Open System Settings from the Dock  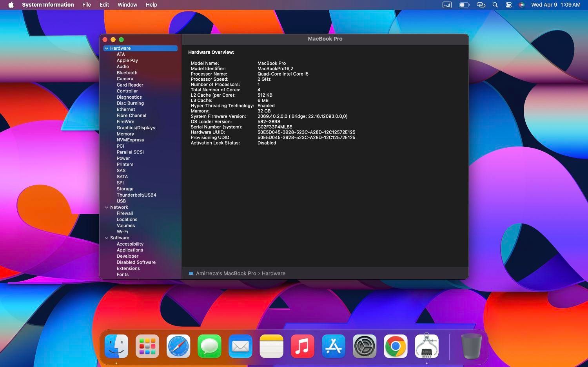tap(365, 346)
